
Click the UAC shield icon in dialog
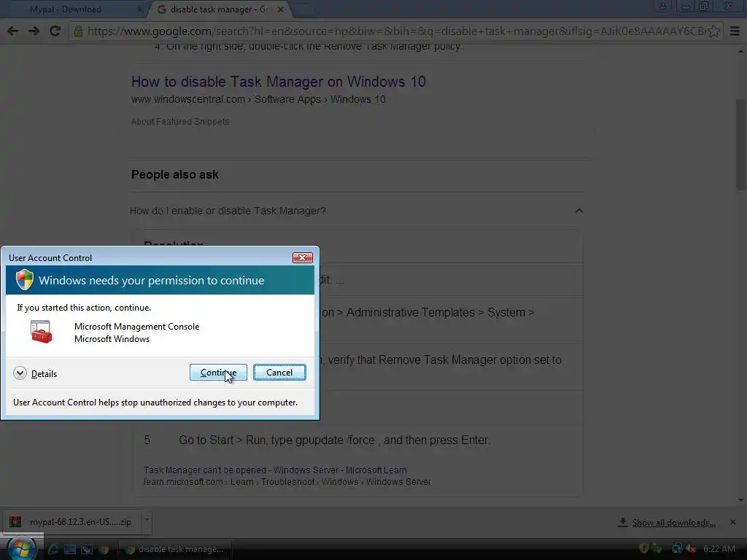click(25, 279)
